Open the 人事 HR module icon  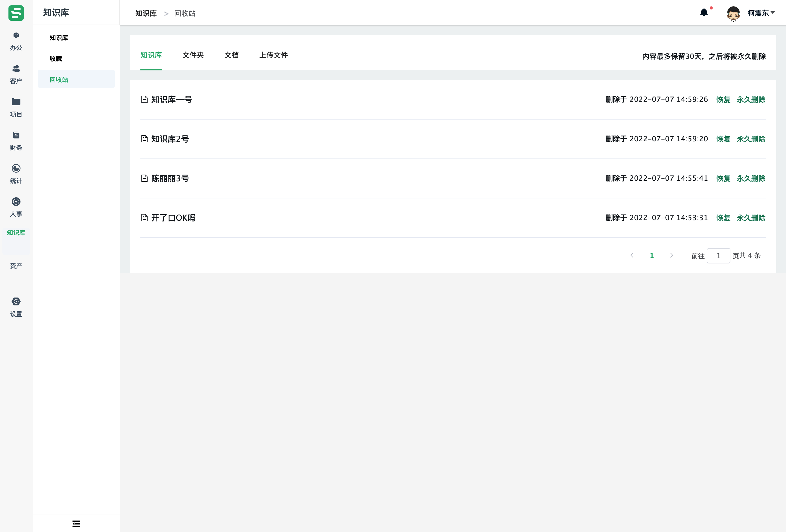tap(16, 202)
